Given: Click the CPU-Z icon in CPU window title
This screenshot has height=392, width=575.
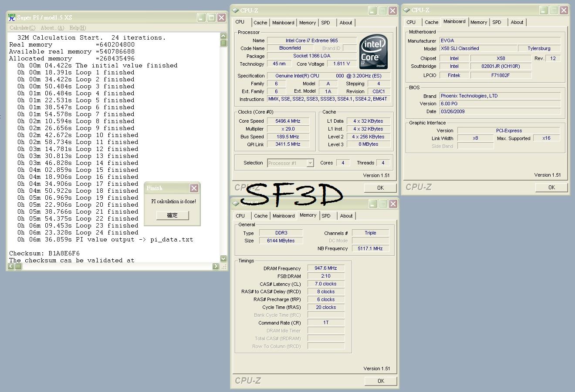Looking at the screenshot, I should pyautogui.click(x=236, y=10).
